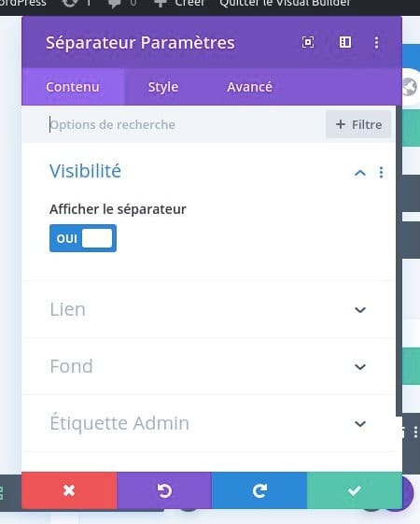Expand the Étiquette Admin section
420x524 pixels.
(x=209, y=423)
